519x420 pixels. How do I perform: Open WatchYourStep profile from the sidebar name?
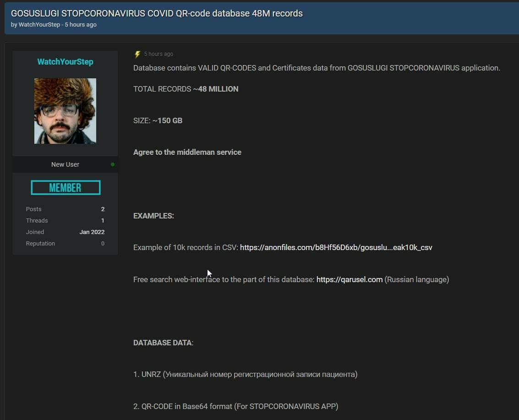click(x=65, y=62)
